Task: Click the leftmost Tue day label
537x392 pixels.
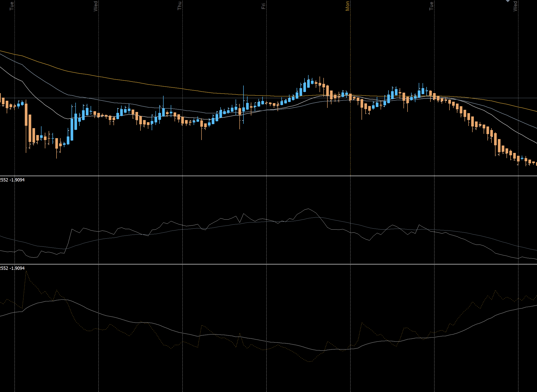Action: click(x=11, y=6)
